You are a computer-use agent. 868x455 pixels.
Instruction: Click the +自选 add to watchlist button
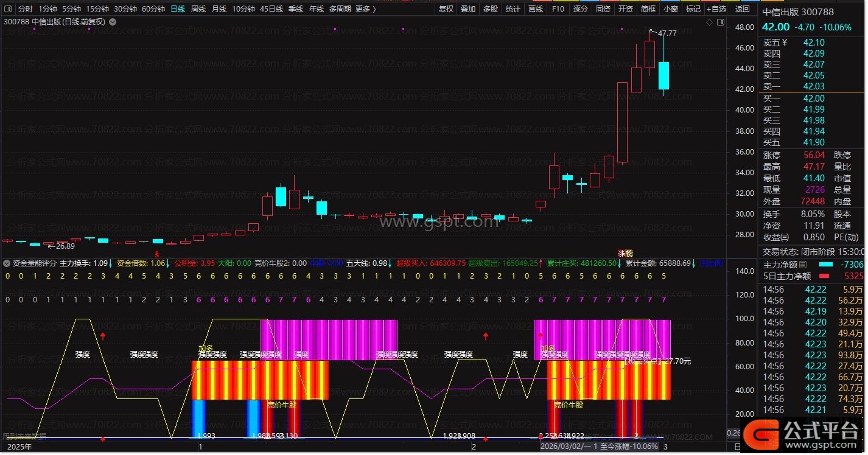click(716, 9)
